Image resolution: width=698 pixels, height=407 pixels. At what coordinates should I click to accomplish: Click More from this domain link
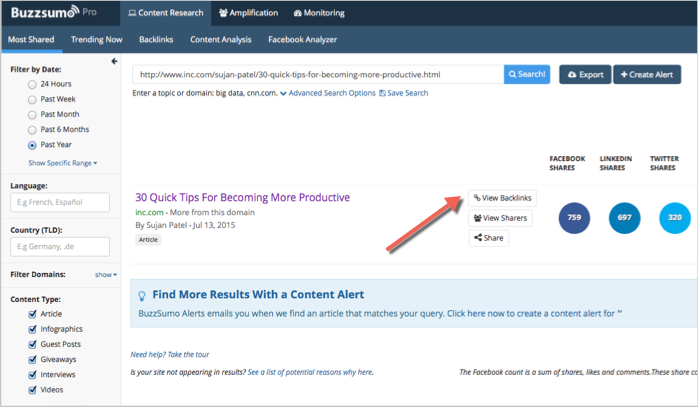coord(212,212)
